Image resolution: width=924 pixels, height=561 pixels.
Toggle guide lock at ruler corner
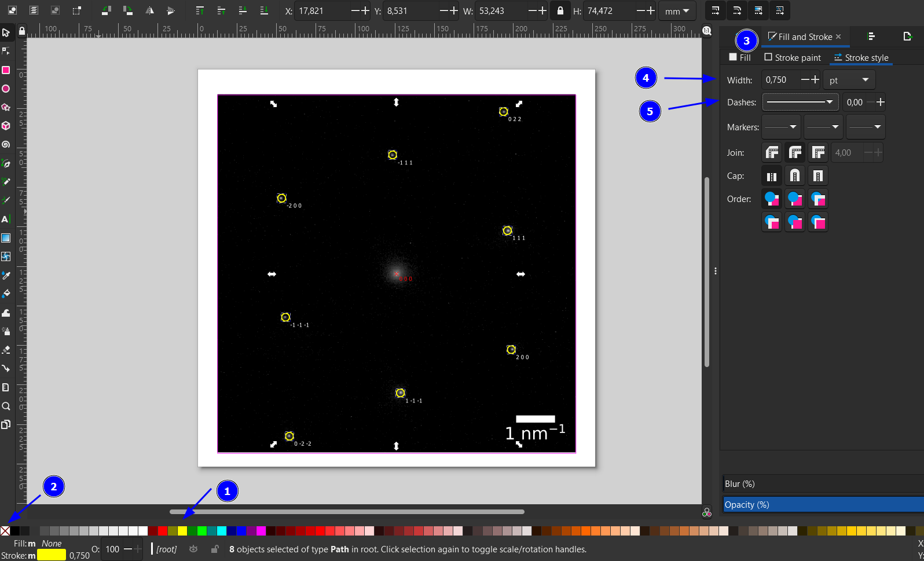[x=22, y=31]
